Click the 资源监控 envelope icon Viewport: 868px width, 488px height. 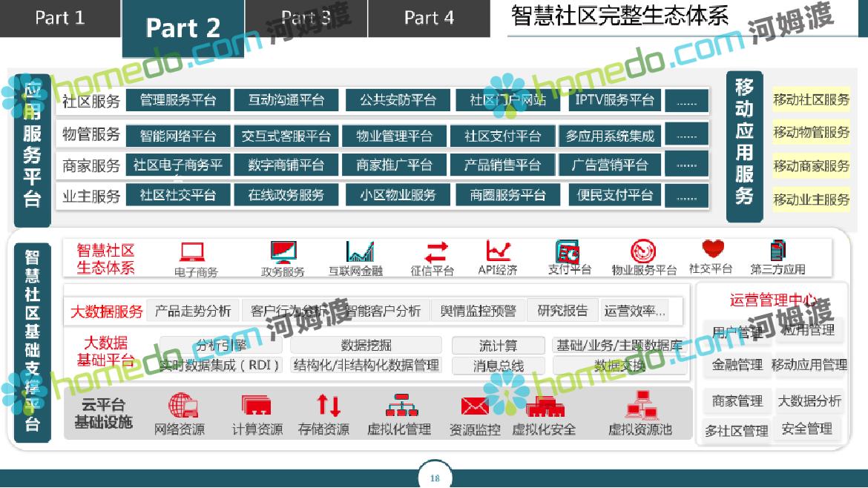click(x=475, y=406)
